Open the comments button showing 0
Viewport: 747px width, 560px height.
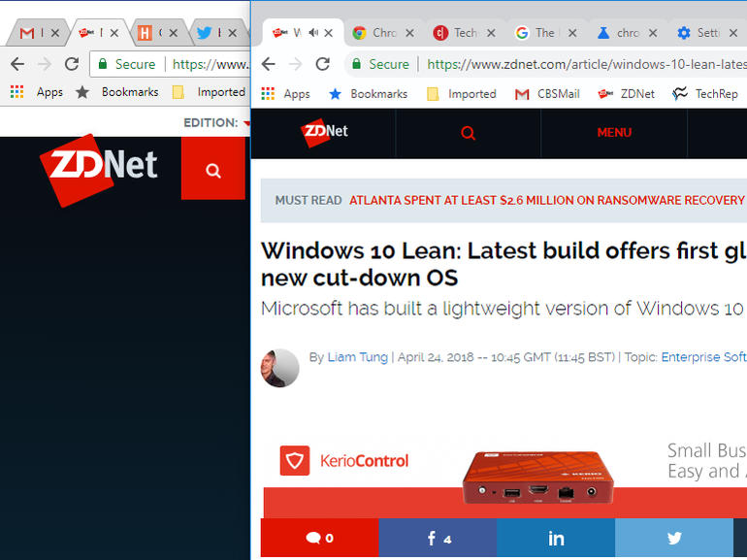(320, 538)
